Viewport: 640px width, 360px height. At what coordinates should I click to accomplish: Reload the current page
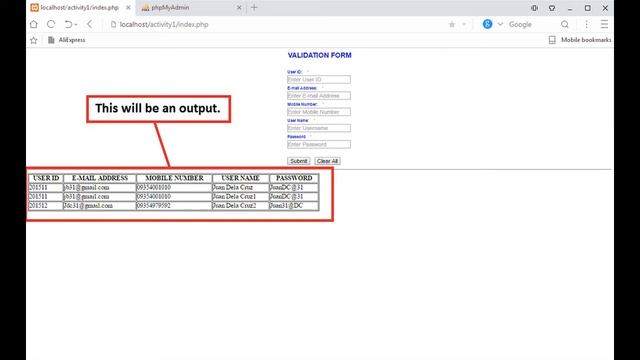[51, 24]
